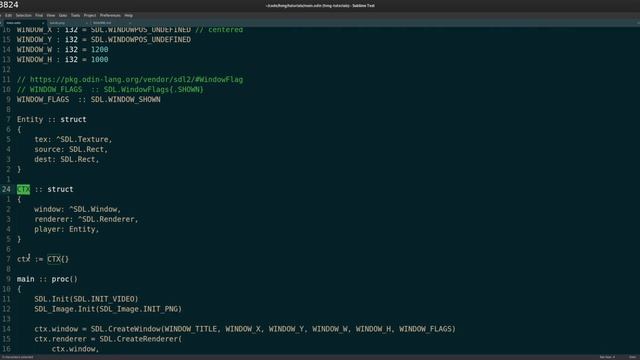Click WINDOW_W argument in CreateWindow call
This screenshot has width=640, height=360.
click(329, 329)
